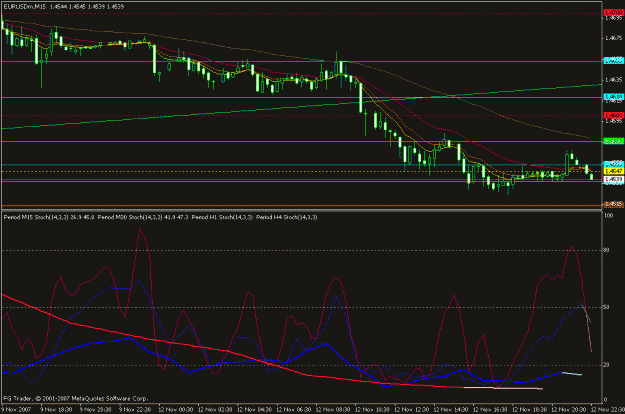Click the 1.4635 price scale value
Image resolution: width=625 pixels, height=414 pixels.
coord(614,80)
